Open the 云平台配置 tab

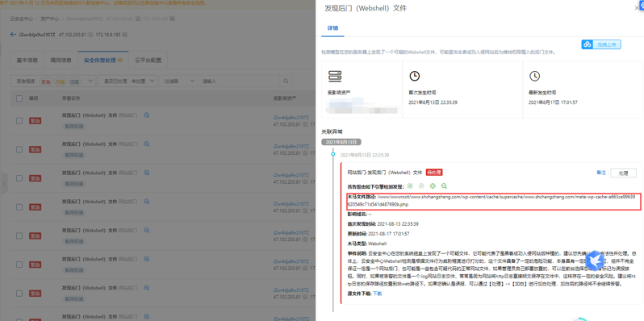point(148,60)
